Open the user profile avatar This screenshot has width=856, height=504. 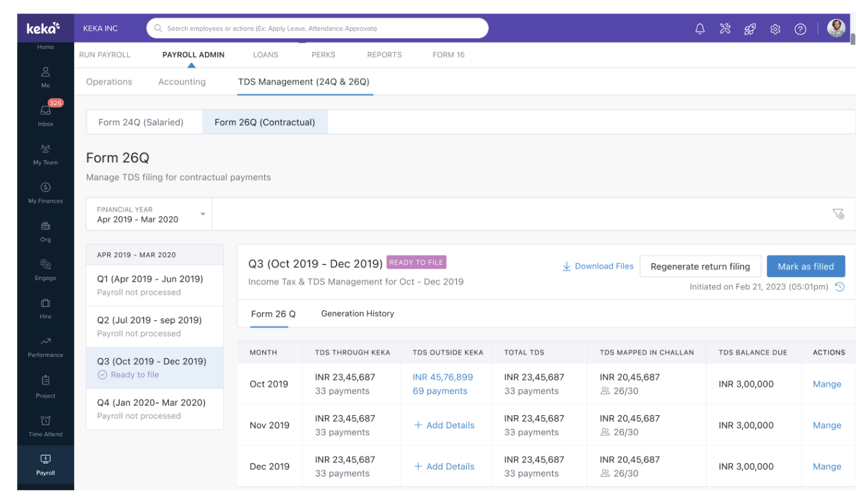[x=836, y=28]
